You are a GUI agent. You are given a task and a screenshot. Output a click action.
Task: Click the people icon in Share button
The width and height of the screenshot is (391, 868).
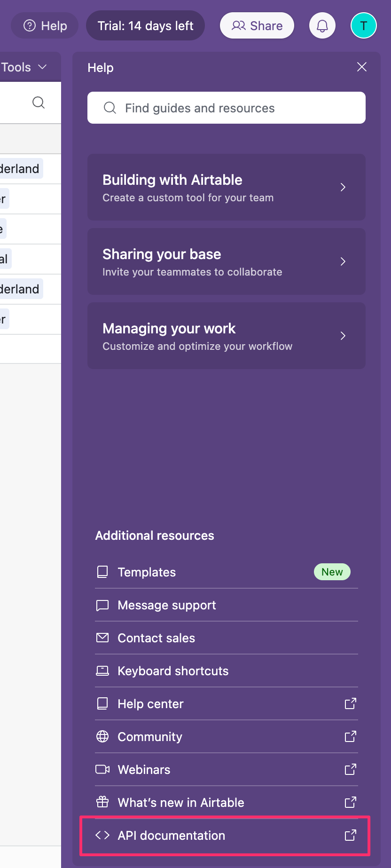(239, 25)
